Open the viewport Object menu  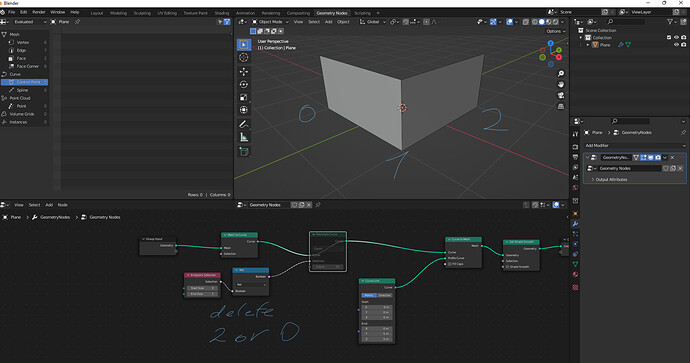(343, 22)
